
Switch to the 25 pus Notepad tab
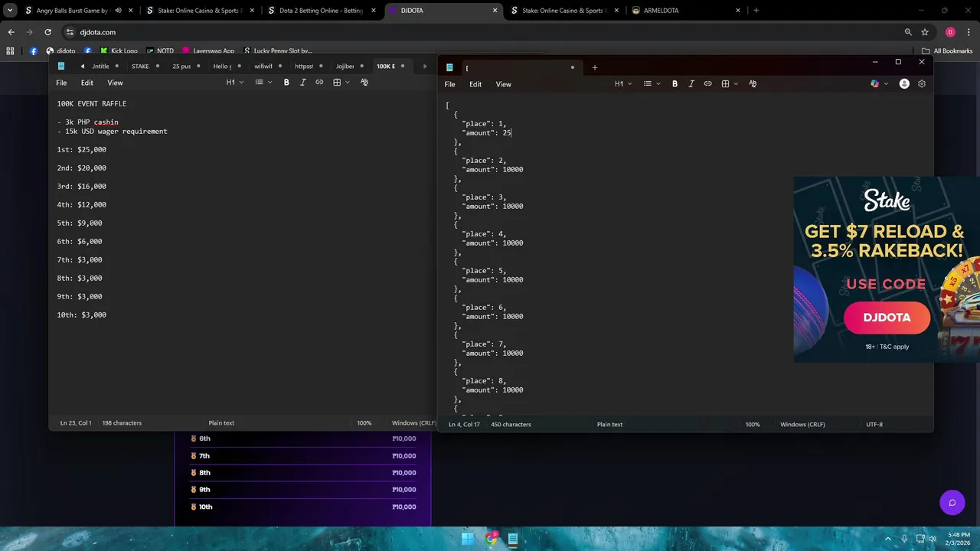pyautogui.click(x=181, y=67)
